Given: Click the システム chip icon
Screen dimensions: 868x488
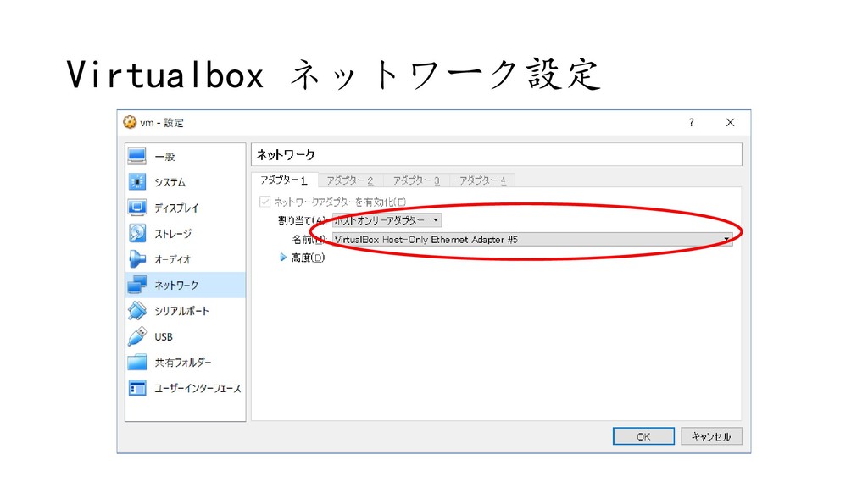Looking at the screenshot, I should [136, 182].
